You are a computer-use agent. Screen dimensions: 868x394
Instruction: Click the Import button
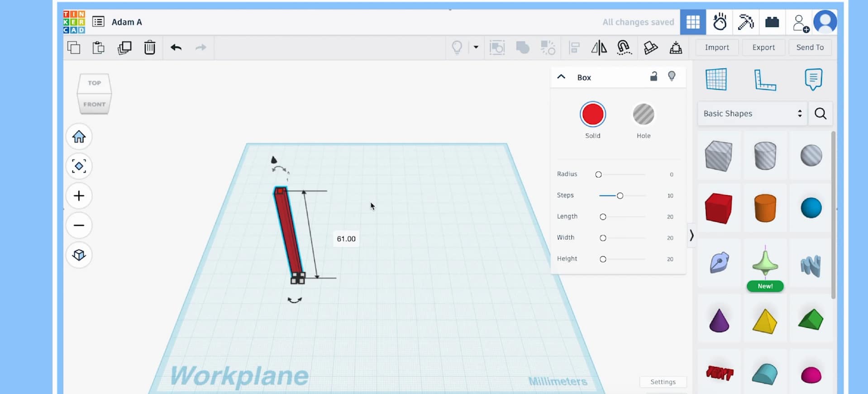(x=717, y=47)
